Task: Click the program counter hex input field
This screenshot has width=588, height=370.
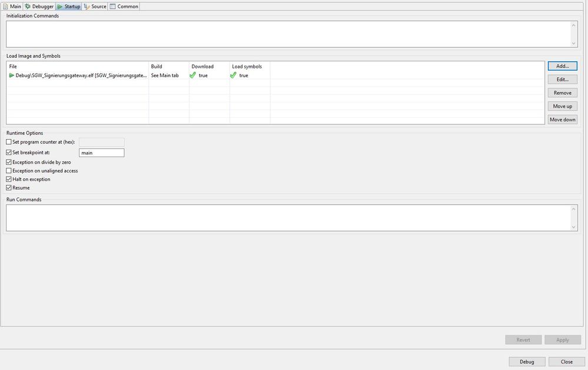Action: 102,142
